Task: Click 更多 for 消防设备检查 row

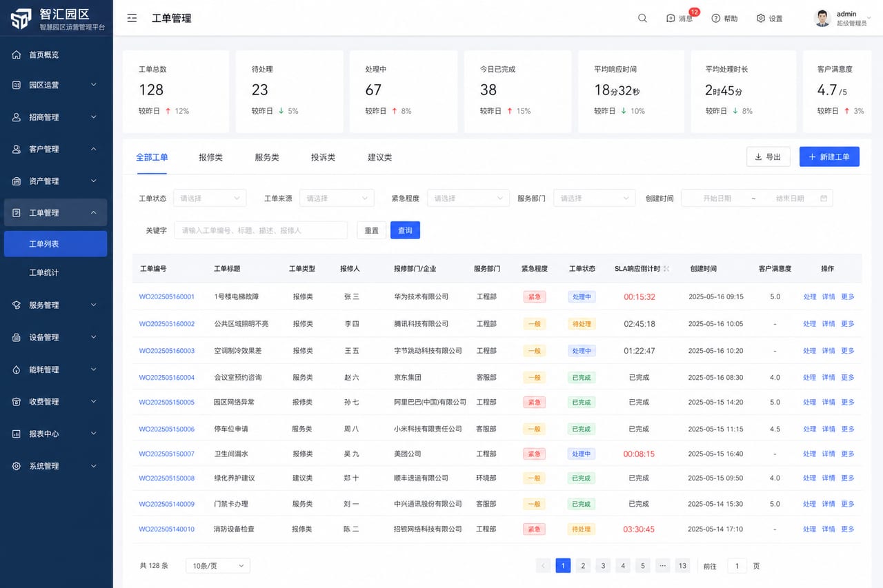Action: click(848, 529)
